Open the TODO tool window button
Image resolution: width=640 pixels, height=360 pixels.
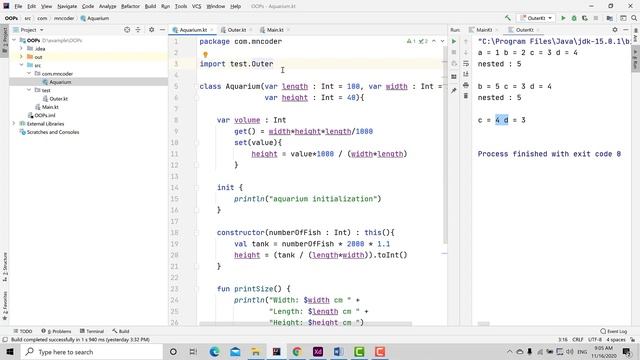tap(23, 331)
